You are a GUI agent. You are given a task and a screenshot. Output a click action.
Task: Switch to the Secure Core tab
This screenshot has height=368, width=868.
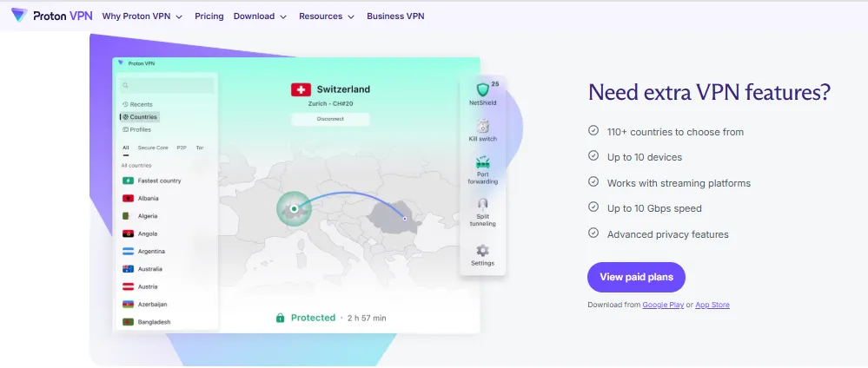(x=153, y=148)
